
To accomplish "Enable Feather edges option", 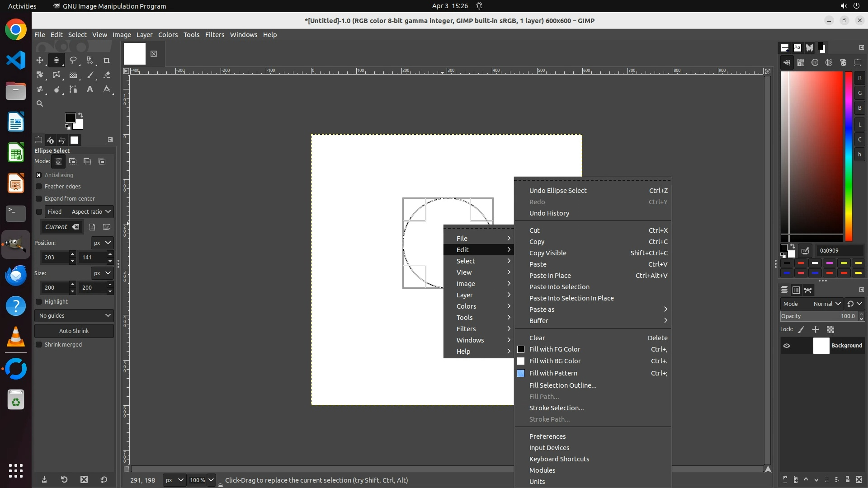I will pos(39,187).
